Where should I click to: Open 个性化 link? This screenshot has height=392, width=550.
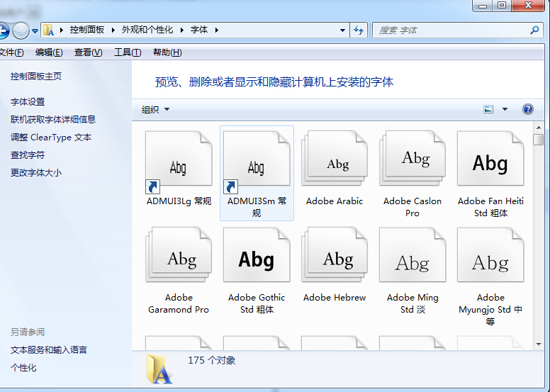23,368
